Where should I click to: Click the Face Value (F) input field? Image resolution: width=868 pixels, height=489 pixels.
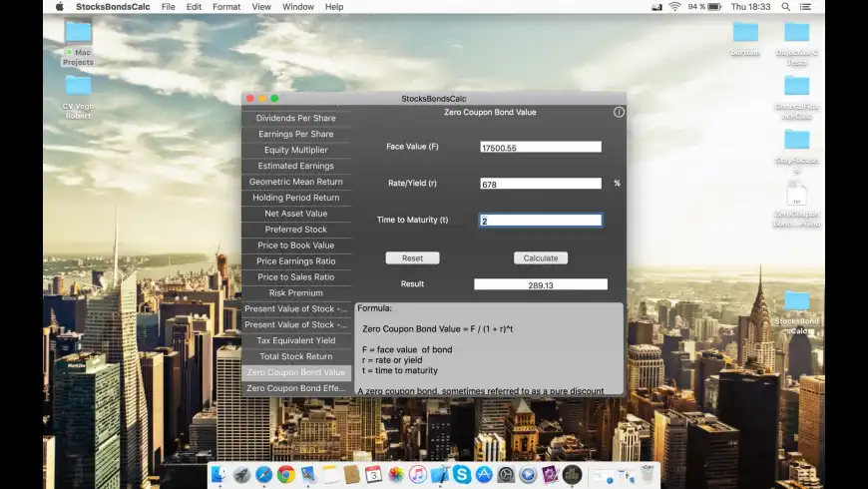tap(540, 147)
